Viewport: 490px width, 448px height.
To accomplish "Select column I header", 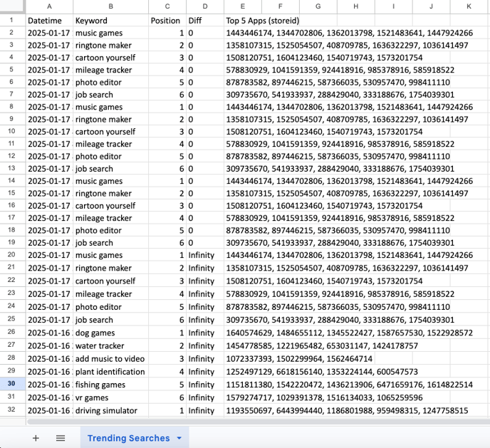I will pos(393,6).
